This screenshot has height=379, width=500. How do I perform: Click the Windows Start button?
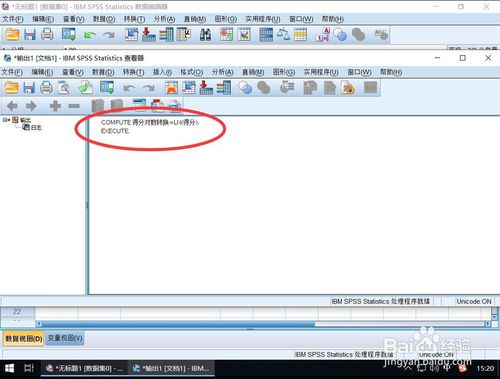tap(9, 368)
